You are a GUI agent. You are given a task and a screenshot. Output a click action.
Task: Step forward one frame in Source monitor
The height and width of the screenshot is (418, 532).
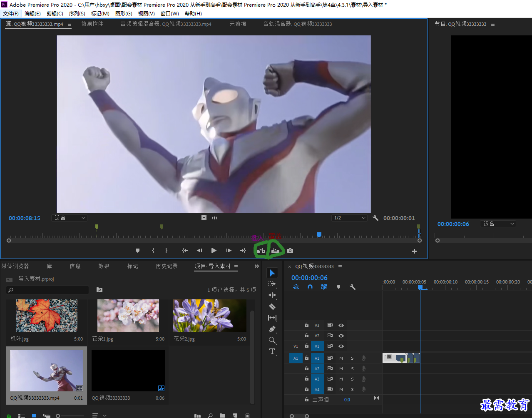229,251
